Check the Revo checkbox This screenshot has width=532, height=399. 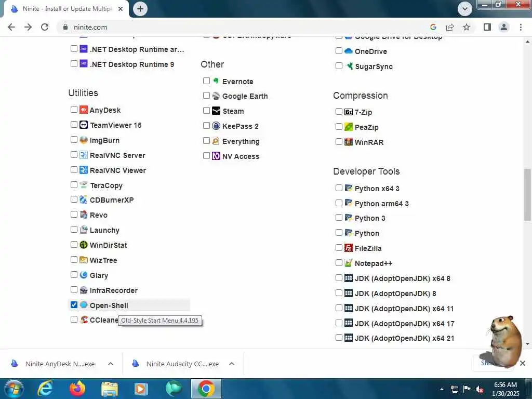[74, 214]
